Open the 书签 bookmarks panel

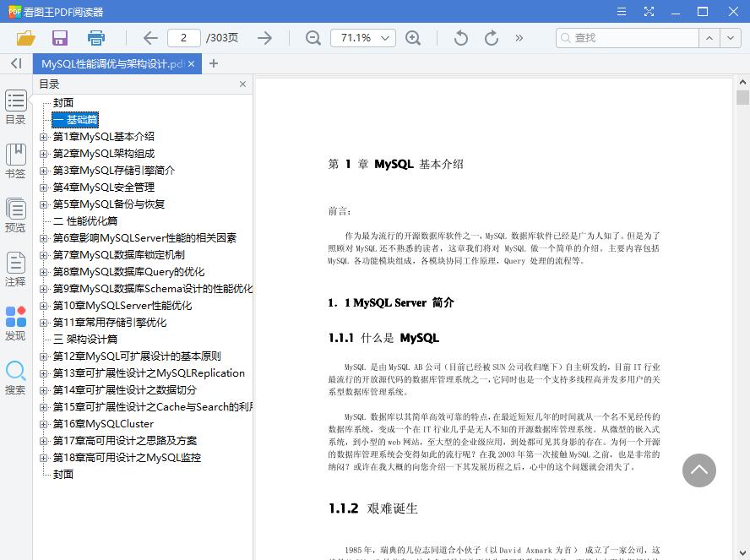click(16, 161)
